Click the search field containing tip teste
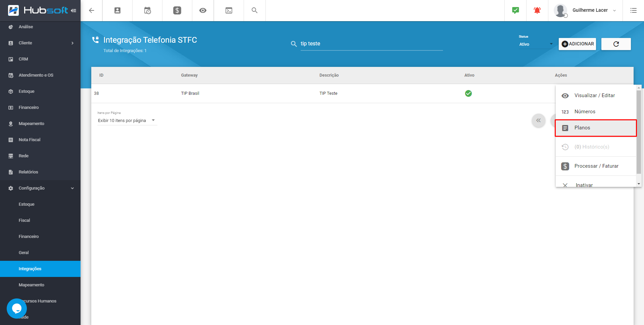 click(x=371, y=44)
